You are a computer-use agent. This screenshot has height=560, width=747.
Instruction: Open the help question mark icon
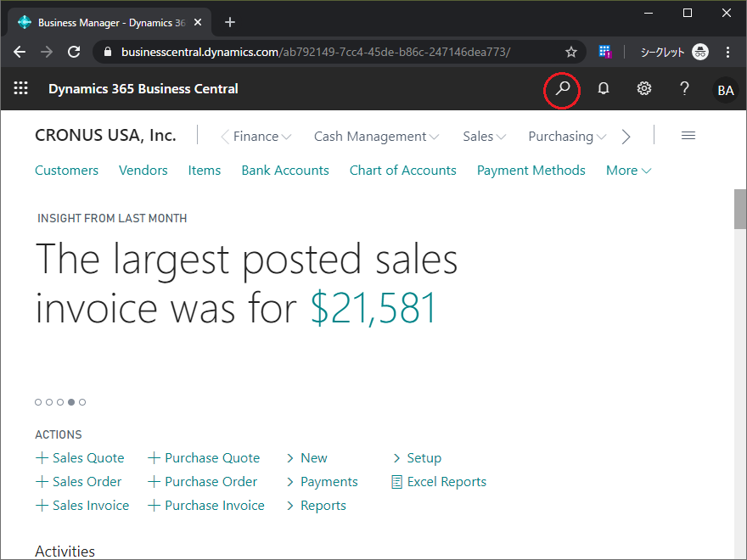[x=684, y=88]
